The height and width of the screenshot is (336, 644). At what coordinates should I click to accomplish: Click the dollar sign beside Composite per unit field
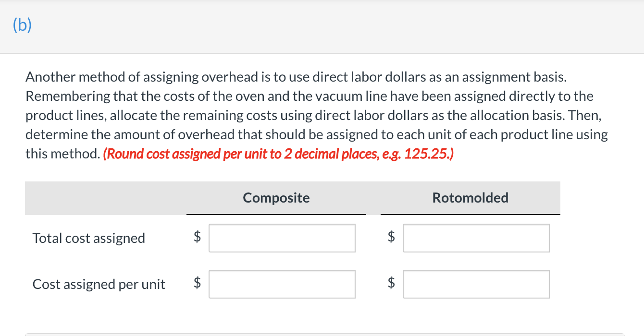coord(196,284)
